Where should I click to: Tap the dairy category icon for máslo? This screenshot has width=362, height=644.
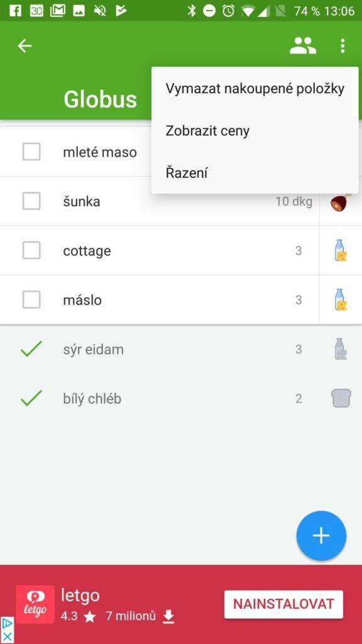pyautogui.click(x=341, y=300)
